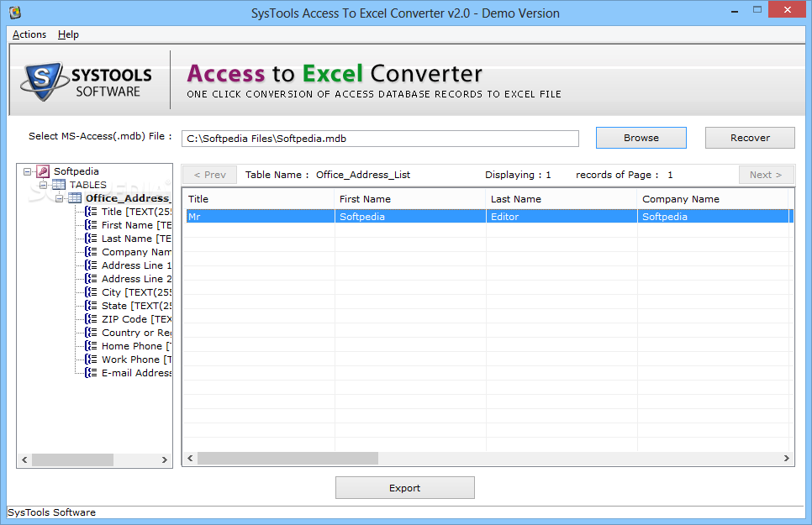
Task: Collapse the Softpedia database node
Action: click(x=28, y=171)
